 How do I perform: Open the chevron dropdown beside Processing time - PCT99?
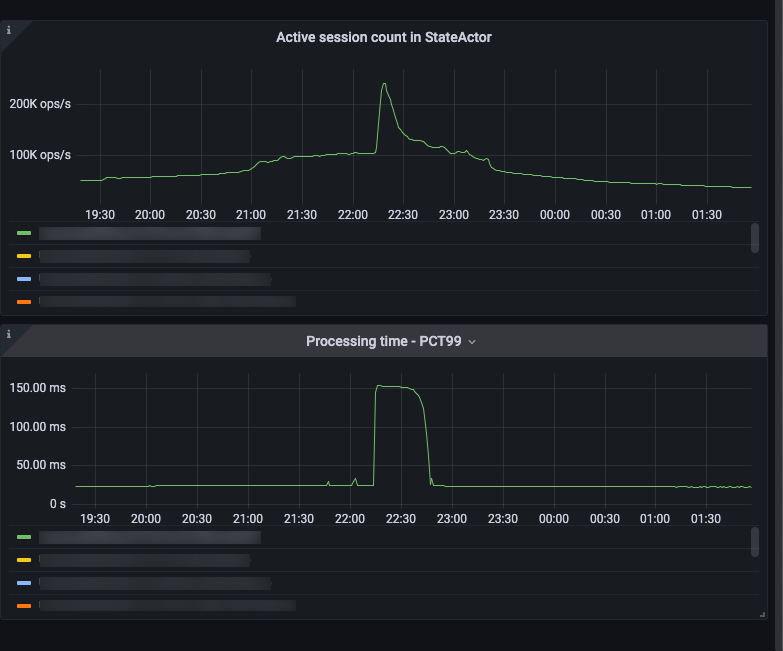pyautogui.click(x=473, y=342)
